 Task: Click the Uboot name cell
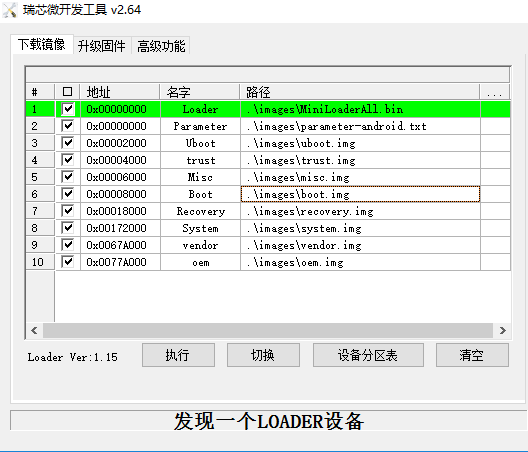pyautogui.click(x=200, y=143)
